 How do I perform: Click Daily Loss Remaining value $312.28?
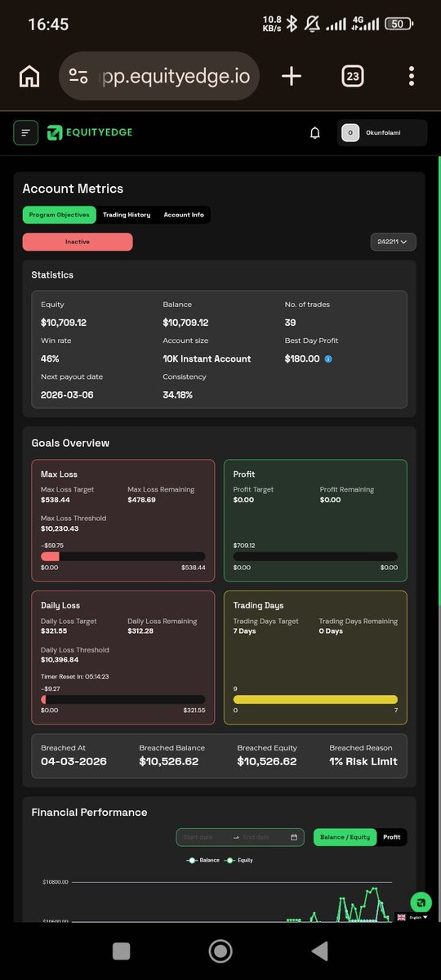click(140, 630)
